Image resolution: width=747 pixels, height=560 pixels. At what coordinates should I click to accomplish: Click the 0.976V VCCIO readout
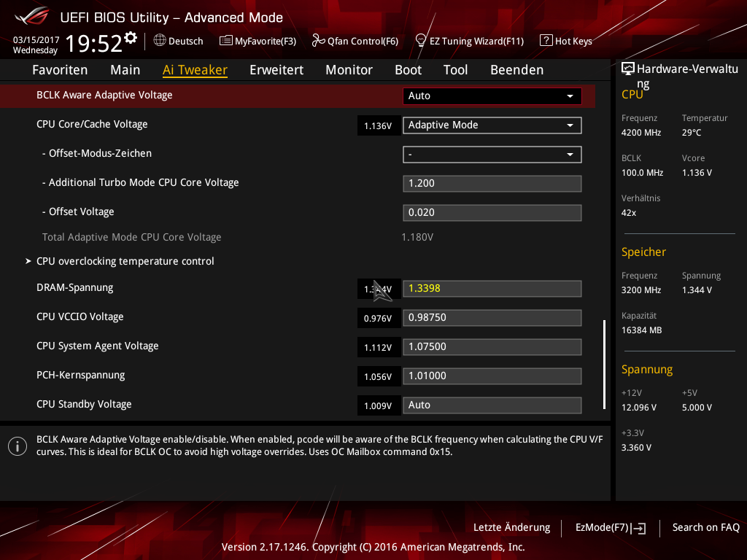(x=379, y=318)
